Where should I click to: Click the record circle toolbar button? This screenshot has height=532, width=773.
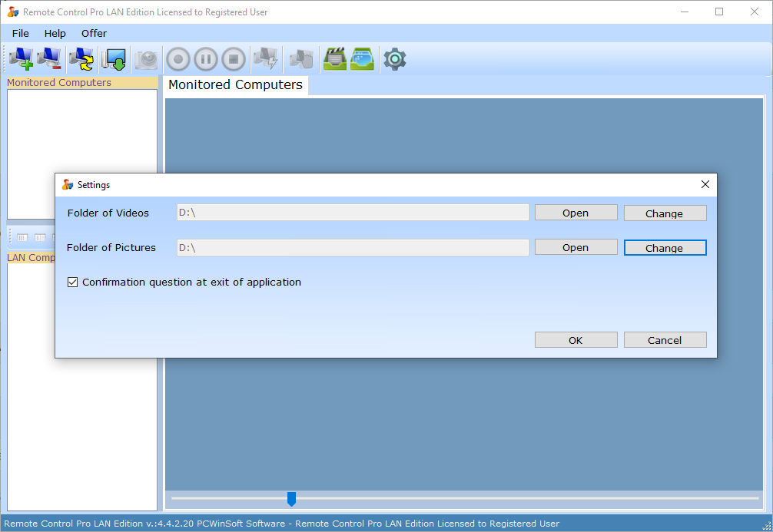[x=178, y=60]
